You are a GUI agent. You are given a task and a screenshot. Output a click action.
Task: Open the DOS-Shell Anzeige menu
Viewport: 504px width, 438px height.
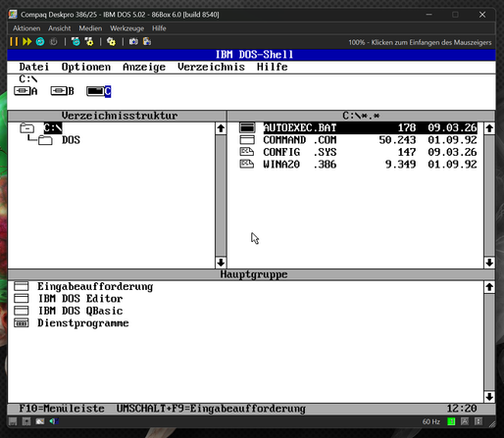[144, 67]
